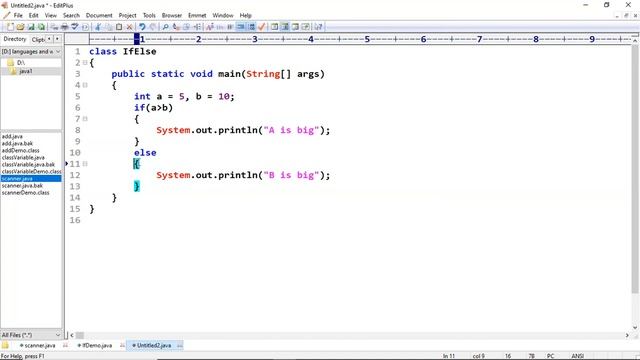The width and height of the screenshot is (640, 360).
Task: Cut selection with the scissors icon
Action: point(98,27)
